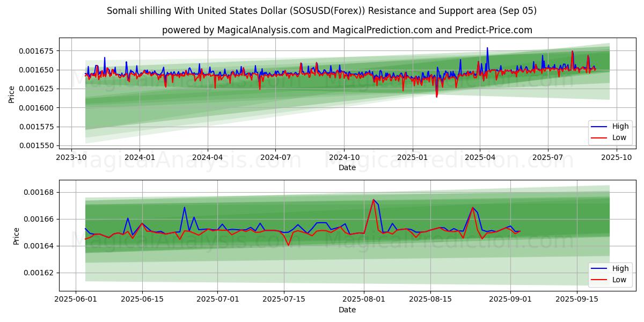Viewport: 644px width, 322px height.
Task: Click the 2025-04 date label
Action: 480,158
